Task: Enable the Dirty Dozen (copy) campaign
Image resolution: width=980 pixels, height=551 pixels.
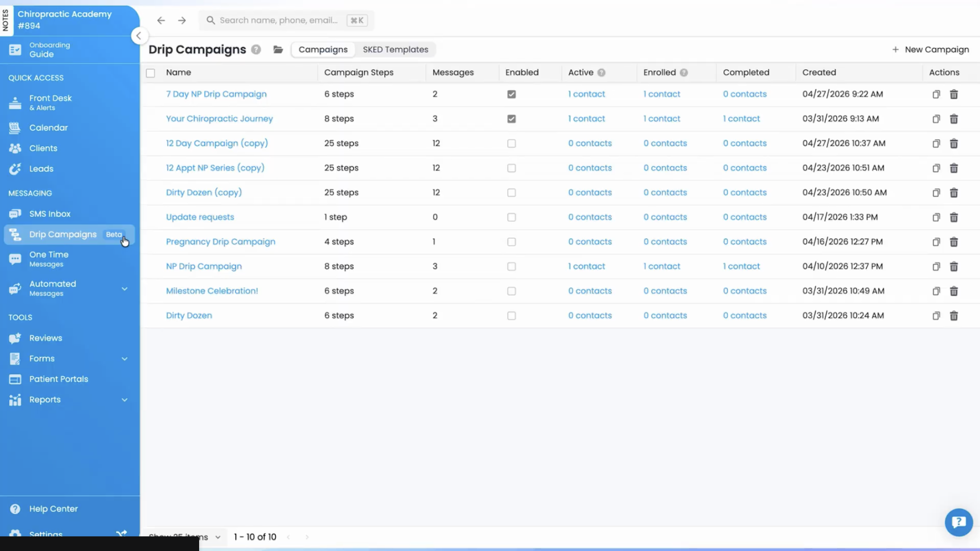Action: coord(511,193)
